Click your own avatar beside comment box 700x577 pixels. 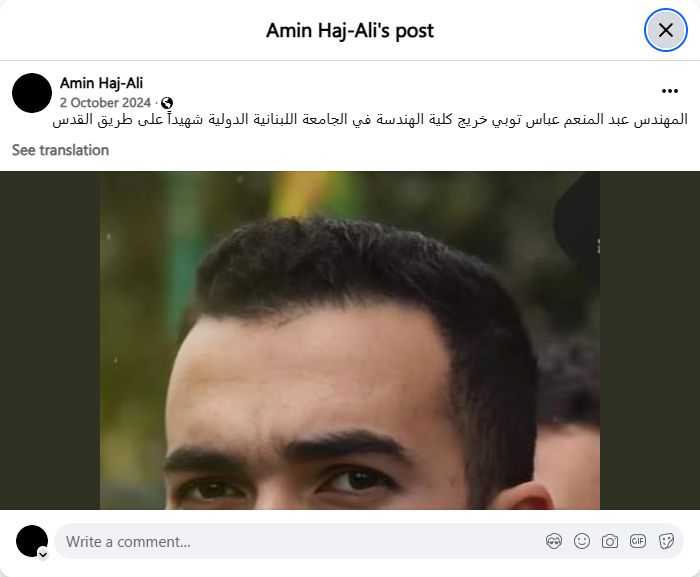point(32,541)
